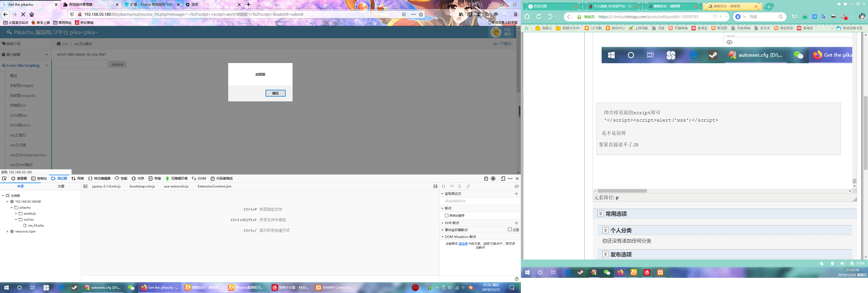Enable pause on exceptions checkbox
Screen dimensions: 868x293
tap(446, 215)
